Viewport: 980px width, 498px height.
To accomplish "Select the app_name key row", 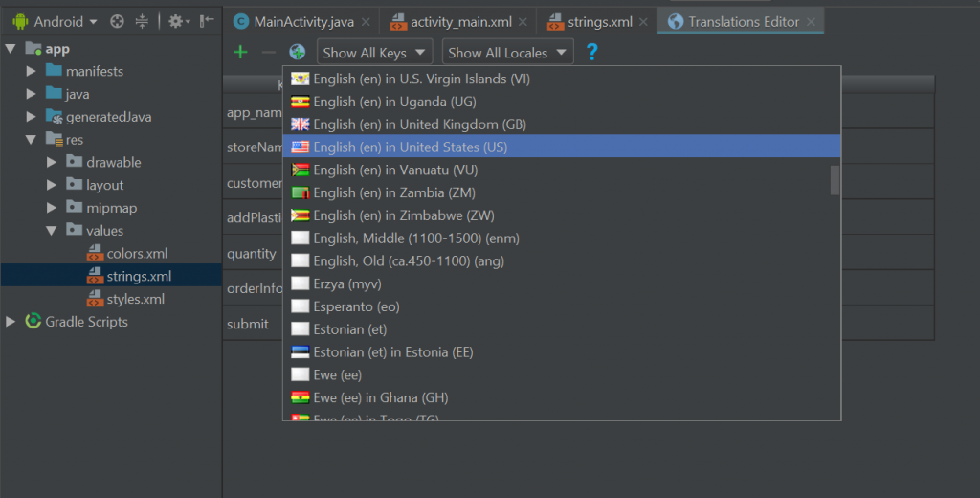I will pyautogui.click(x=254, y=113).
